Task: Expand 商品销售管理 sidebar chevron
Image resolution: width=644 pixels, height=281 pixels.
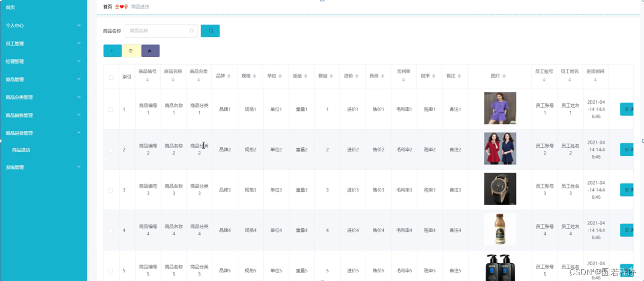Action: tap(79, 115)
